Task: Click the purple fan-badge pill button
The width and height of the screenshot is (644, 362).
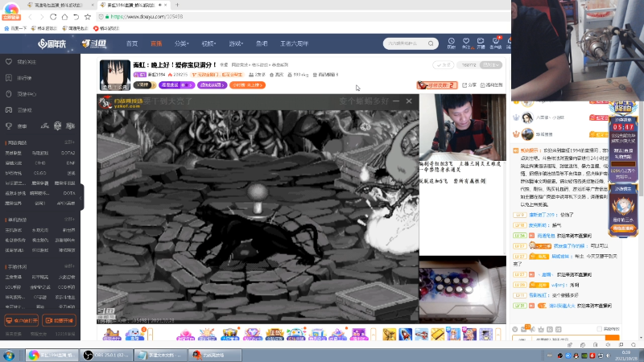Action: click(x=213, y=85)
